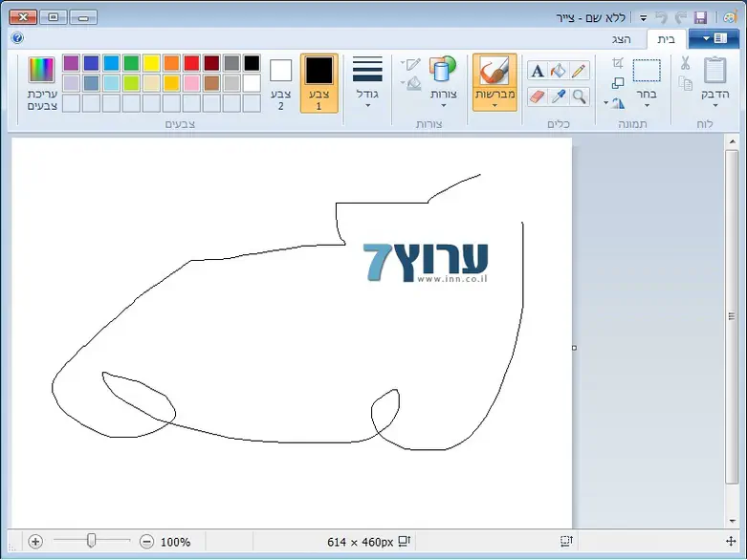747x560 pixels.
Task: Select the Text tool (letter A)
Action: point(537,71)
